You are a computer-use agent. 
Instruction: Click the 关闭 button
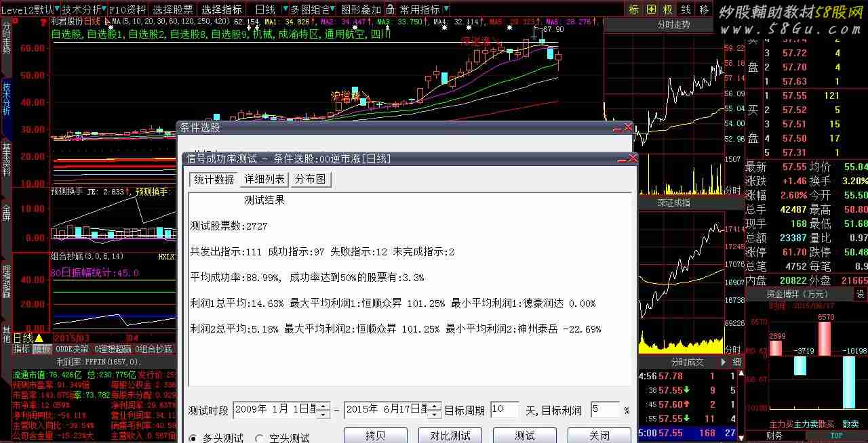599,436
